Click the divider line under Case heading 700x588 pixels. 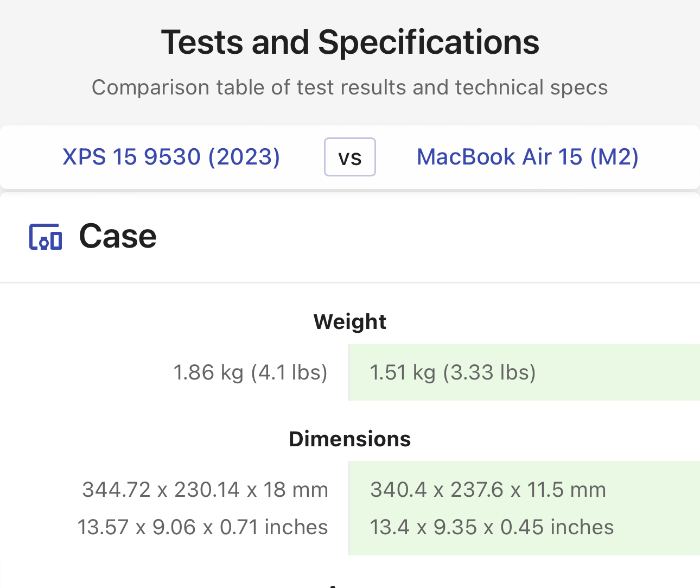pyautogui.click(x=350, y=282)
